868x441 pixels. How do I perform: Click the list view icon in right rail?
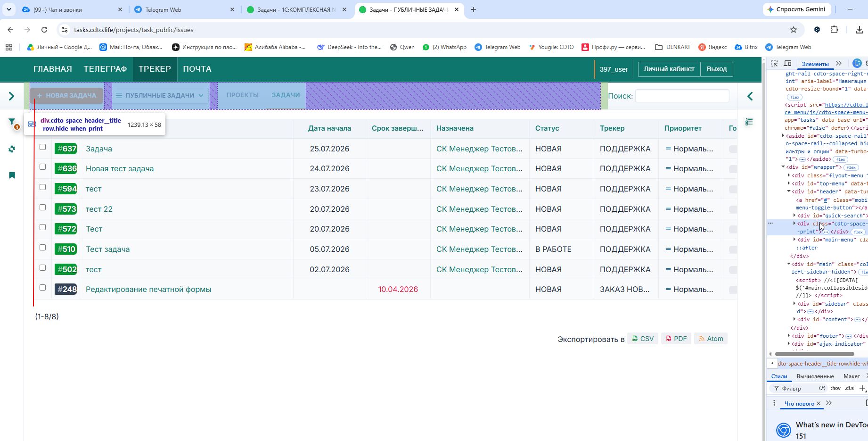749,122
